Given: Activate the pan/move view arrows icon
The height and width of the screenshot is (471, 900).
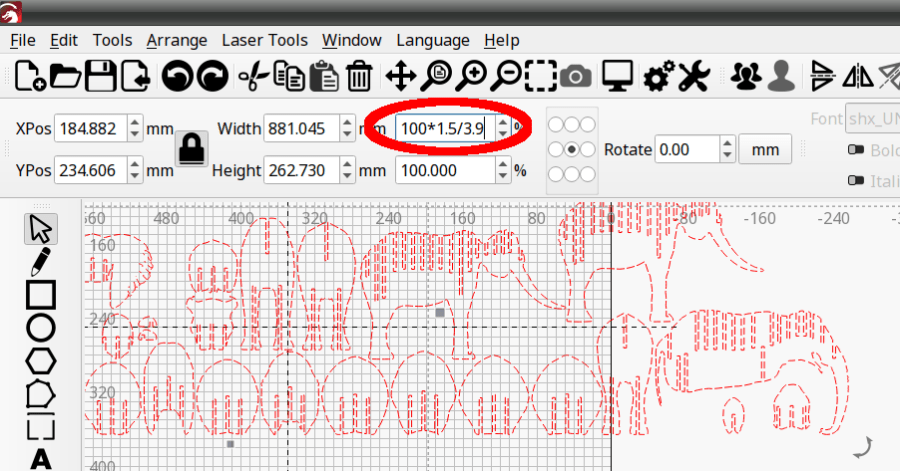Looking at the screenshot, I should [x=401, y=76].
